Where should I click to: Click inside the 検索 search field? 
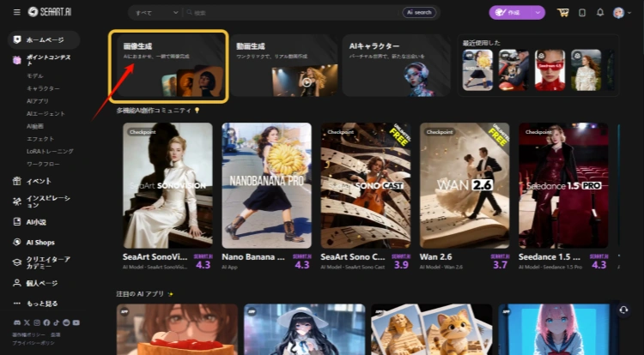pyautogui.click(x=292, y=13)
